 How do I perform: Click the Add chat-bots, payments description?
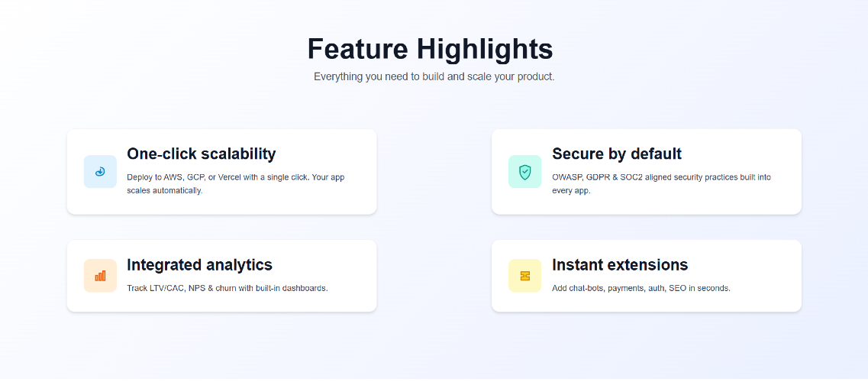coord(641,289)
